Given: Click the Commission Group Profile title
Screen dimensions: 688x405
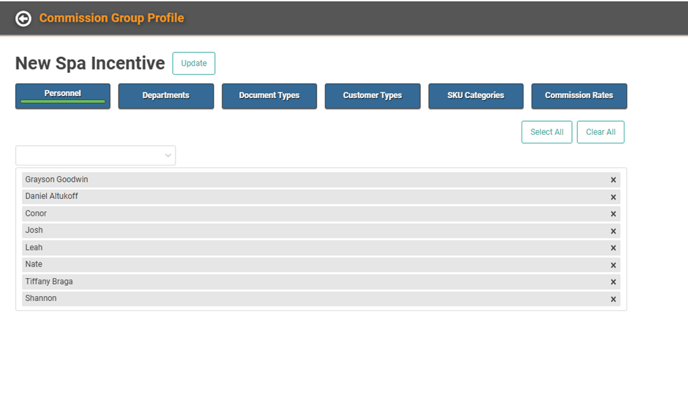Looking at the screenshot, I should coord(111,18).
